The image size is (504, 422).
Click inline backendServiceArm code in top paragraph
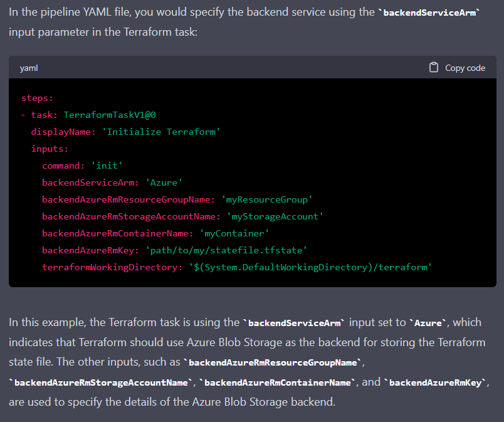point(429,13)
